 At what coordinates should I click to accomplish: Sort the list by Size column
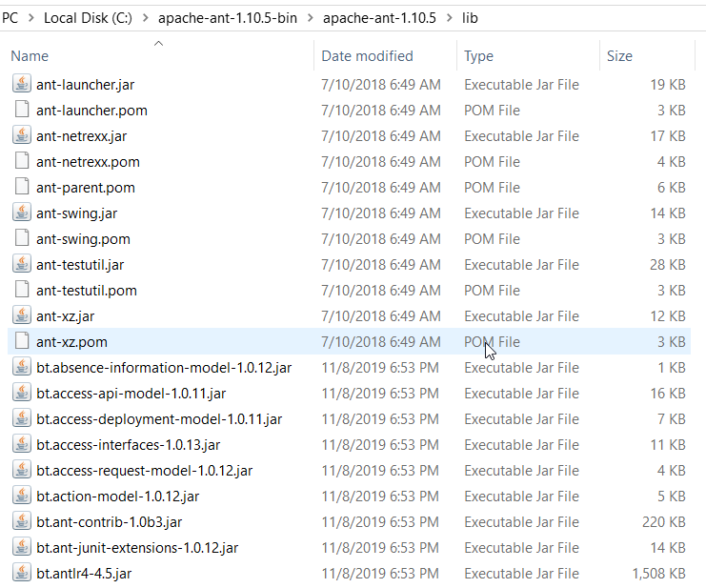click(x=619, y=56)
